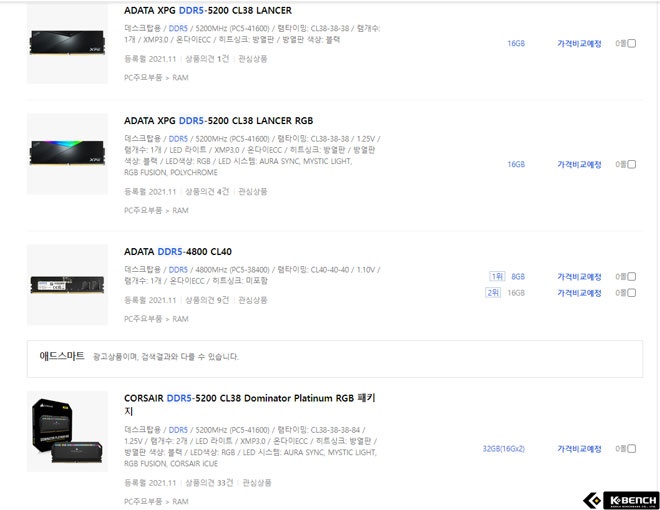Click RAM category under CORSAIR listing

[180, 502]
